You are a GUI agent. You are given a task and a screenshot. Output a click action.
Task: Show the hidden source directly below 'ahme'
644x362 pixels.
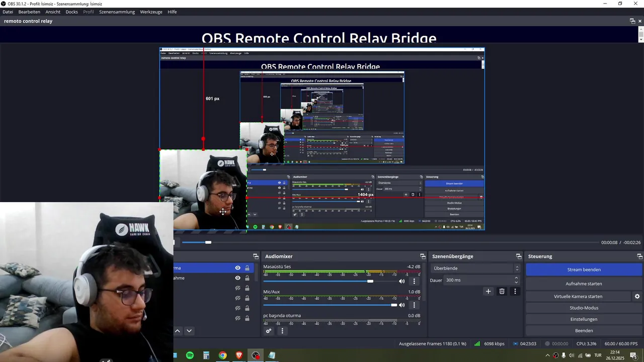pos(238,288)
